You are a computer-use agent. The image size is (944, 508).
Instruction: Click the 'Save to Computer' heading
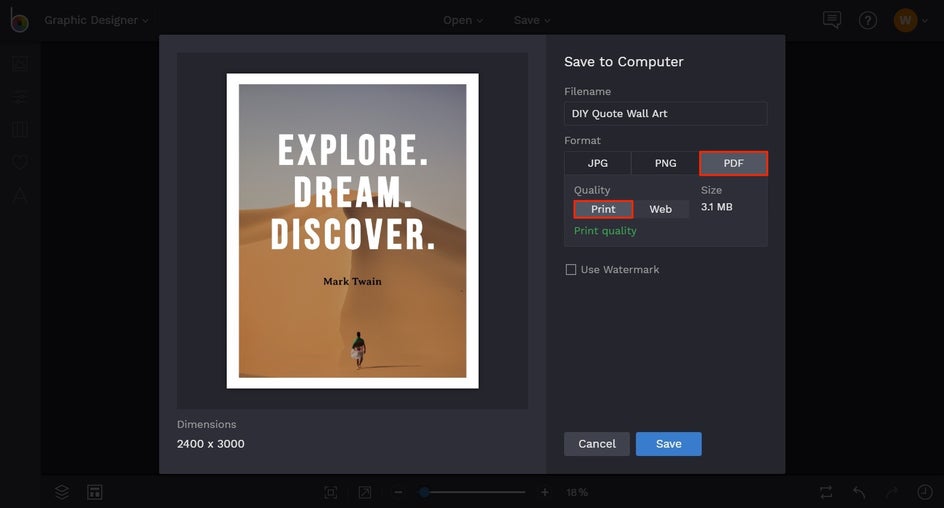(624, 61)
